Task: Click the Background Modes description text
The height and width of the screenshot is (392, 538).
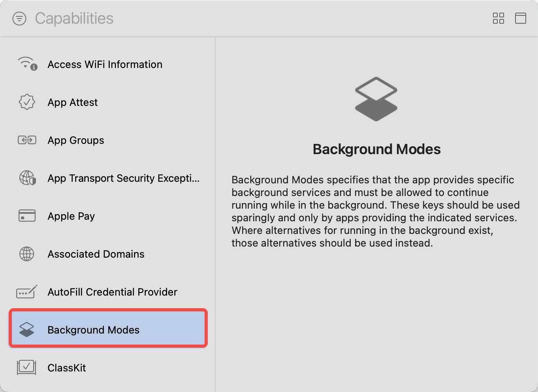Action: pyautogui.click(x=375, y=211)
